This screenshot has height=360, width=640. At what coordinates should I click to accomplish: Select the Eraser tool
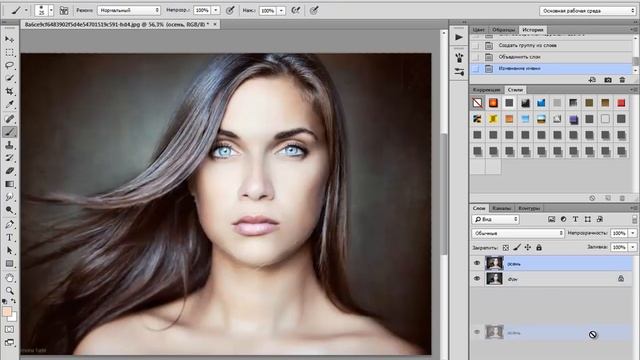pos(9,171)
